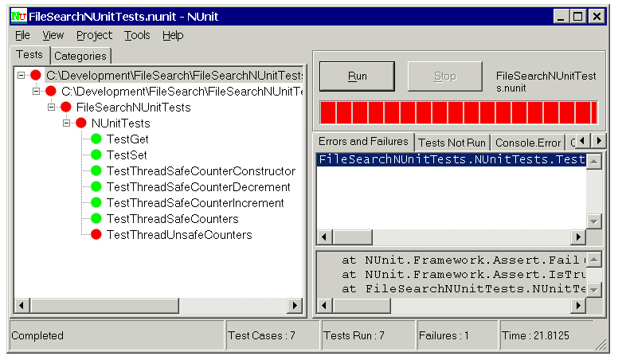Viewport: 626px width, 364px height.
Task: Click the NUnit application icon in title bar
Action: tap(19, 16)
